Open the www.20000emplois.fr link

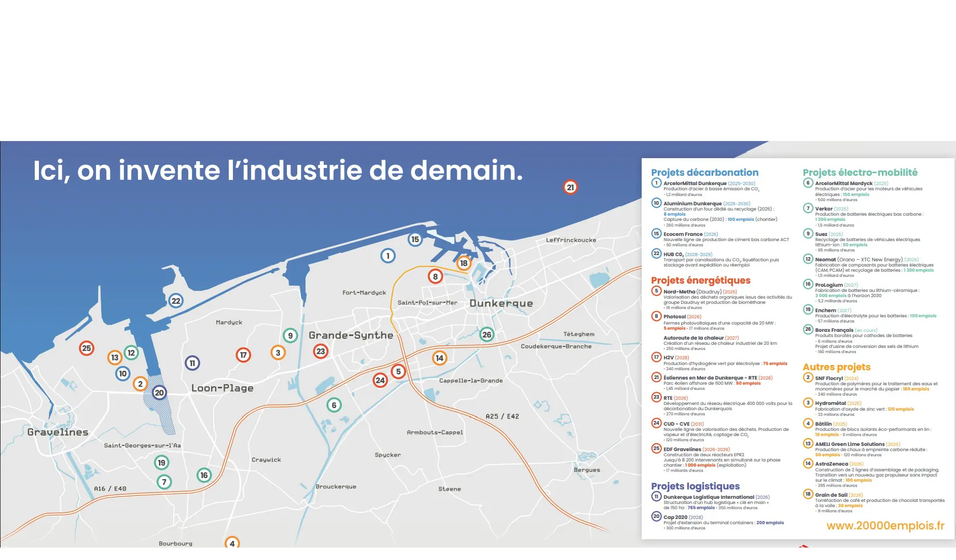[x=885, y=525]
